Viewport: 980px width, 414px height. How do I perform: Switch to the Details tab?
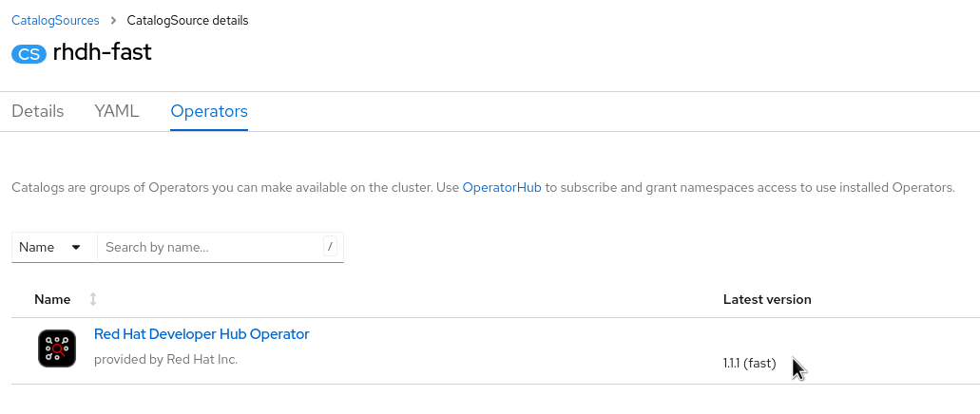38,111
